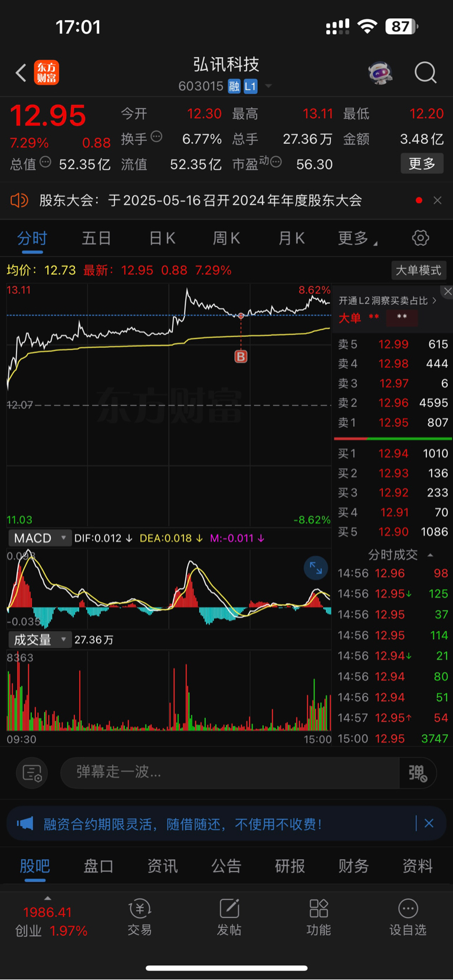The height and width of the screenshot is (980, 453).
Task: Open the MACD indicator dropdown
Action: tap(40, 538)
